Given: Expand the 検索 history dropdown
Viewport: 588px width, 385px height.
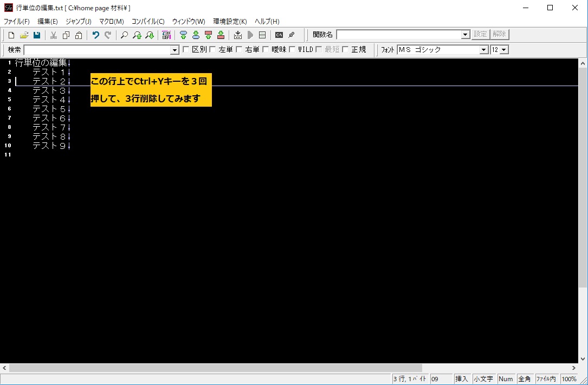Looking at the screenshot, I should [x=175, y=50].
